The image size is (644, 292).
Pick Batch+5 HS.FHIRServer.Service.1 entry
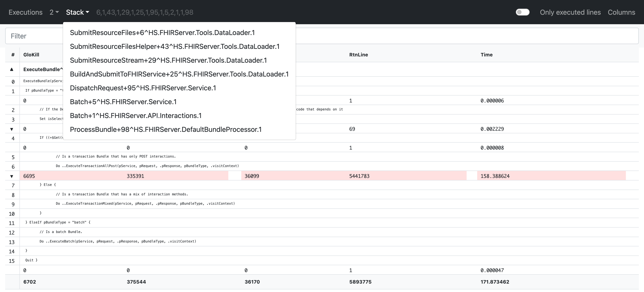123,102
